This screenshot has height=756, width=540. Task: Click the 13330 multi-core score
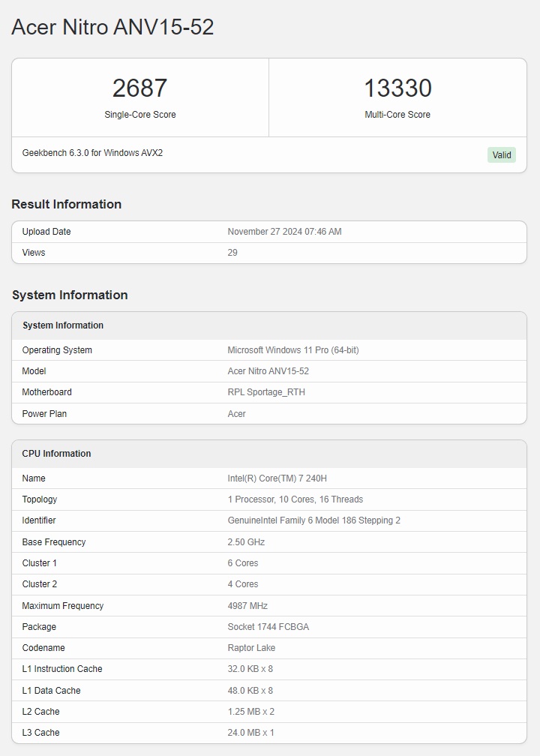pos(397,88)
